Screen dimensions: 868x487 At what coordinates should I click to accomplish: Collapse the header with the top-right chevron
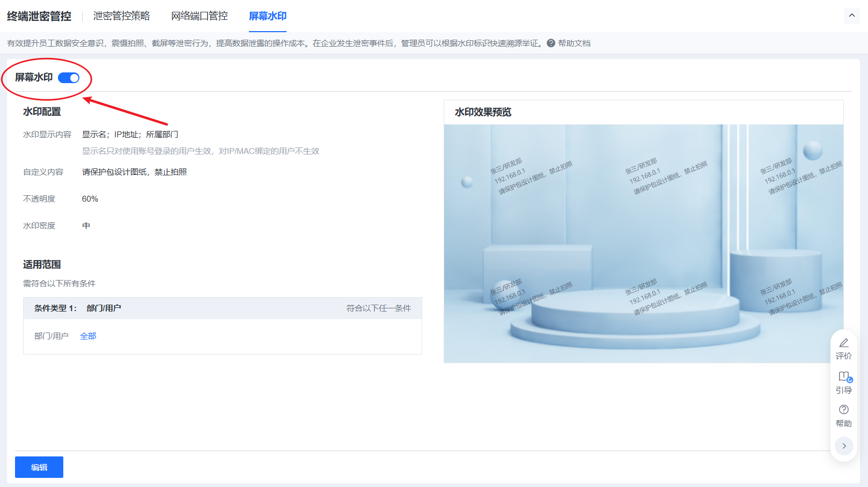coord(851,16)
